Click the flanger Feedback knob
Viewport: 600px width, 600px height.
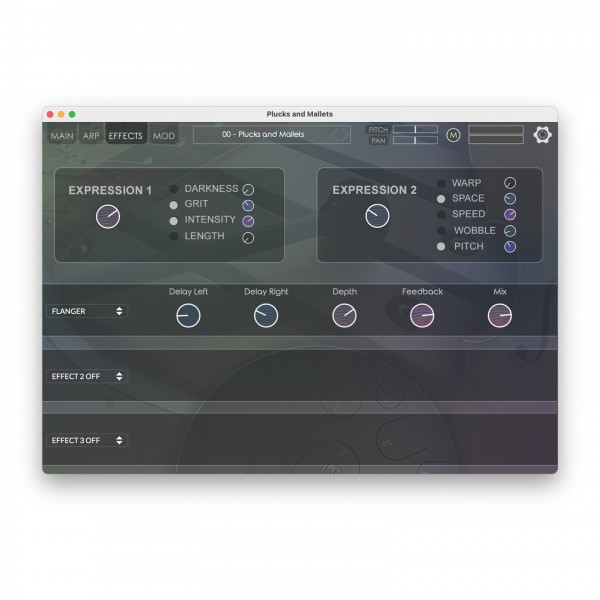pos(422,316)
